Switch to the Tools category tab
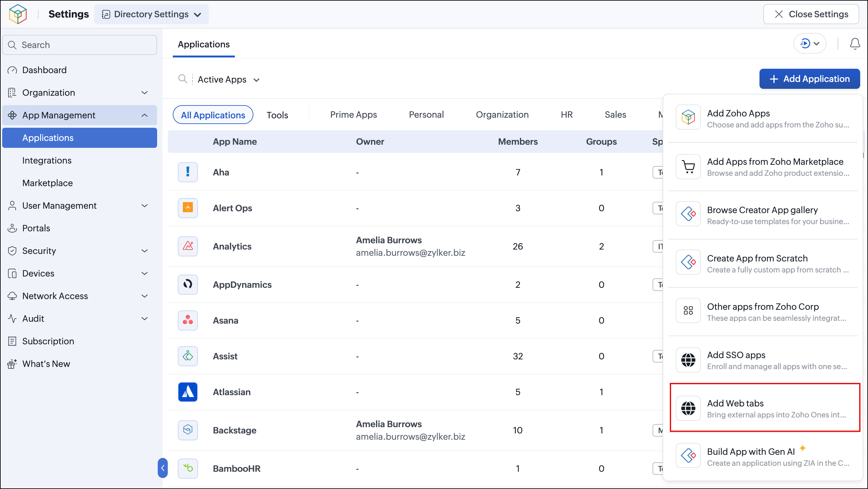Viewport: 868px width, 489px height. [277, 115]
